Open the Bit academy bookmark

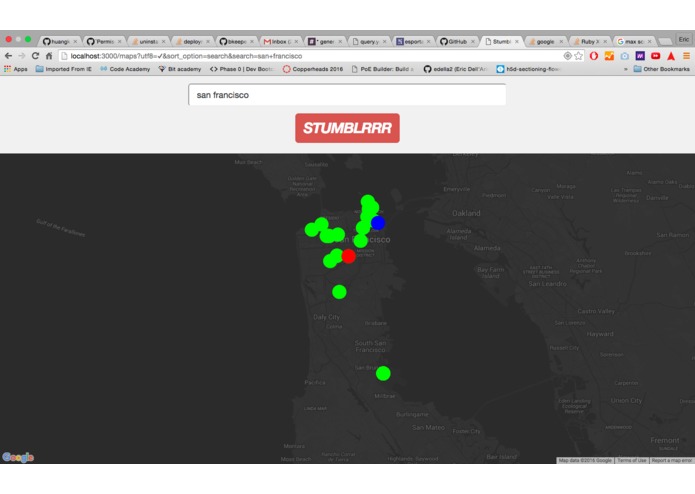180,69
